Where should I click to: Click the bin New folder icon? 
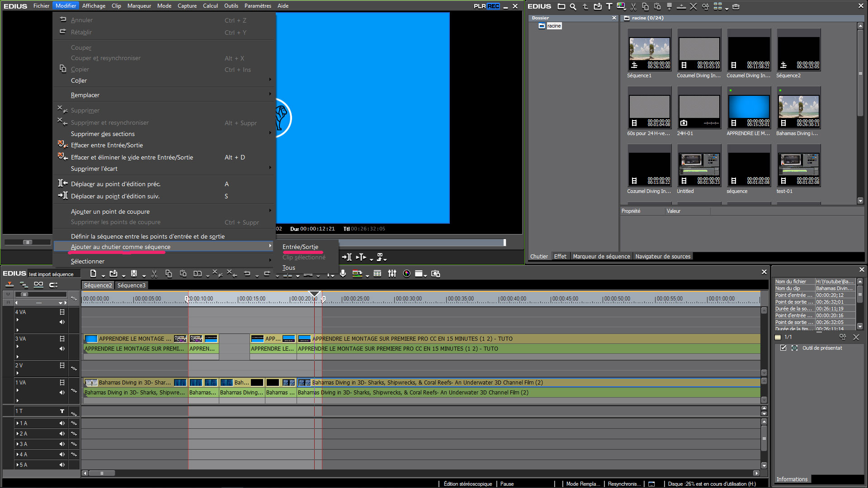(561, 6)
